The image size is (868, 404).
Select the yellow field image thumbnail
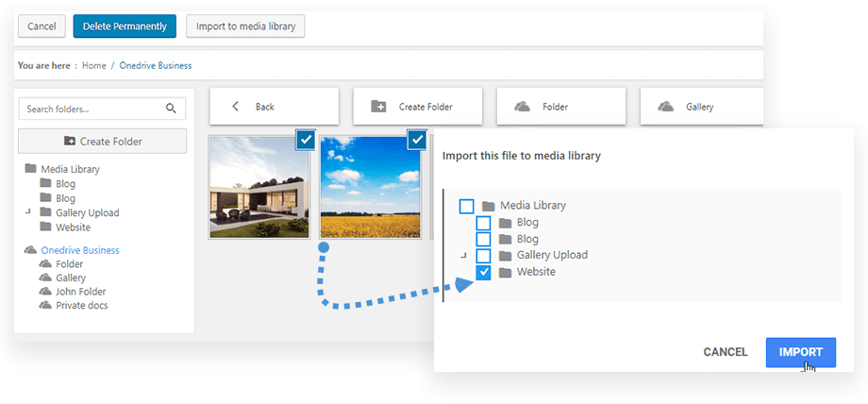coord(371,187)
